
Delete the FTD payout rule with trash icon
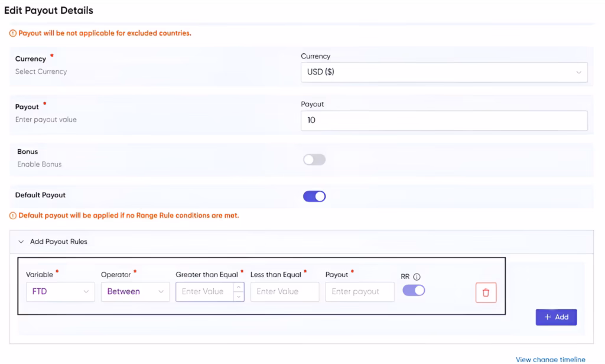pos(486,292)
